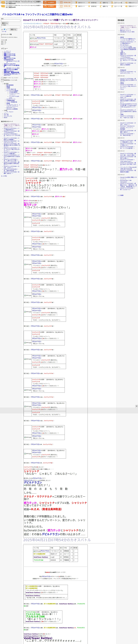Open 代理編集依頼板 link
Screen dimensions: 138x644
coord(11,100)
